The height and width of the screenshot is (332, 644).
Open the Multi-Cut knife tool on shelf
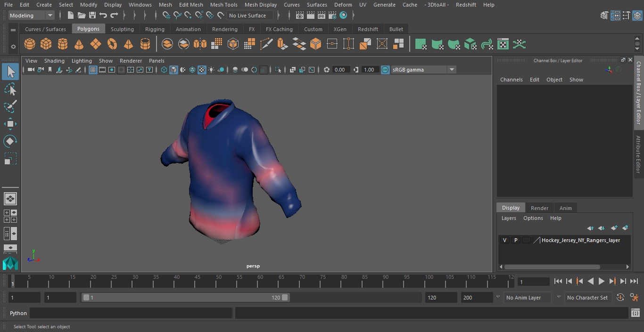point(266,44)
